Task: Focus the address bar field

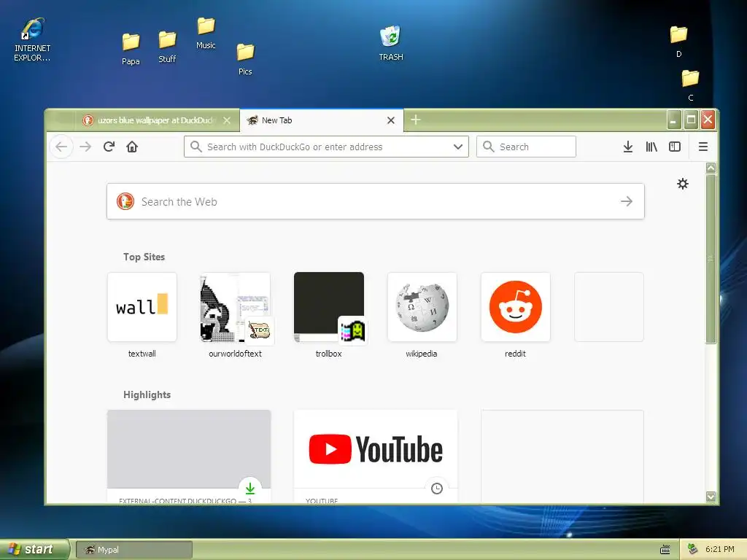Action: (326, 147)
